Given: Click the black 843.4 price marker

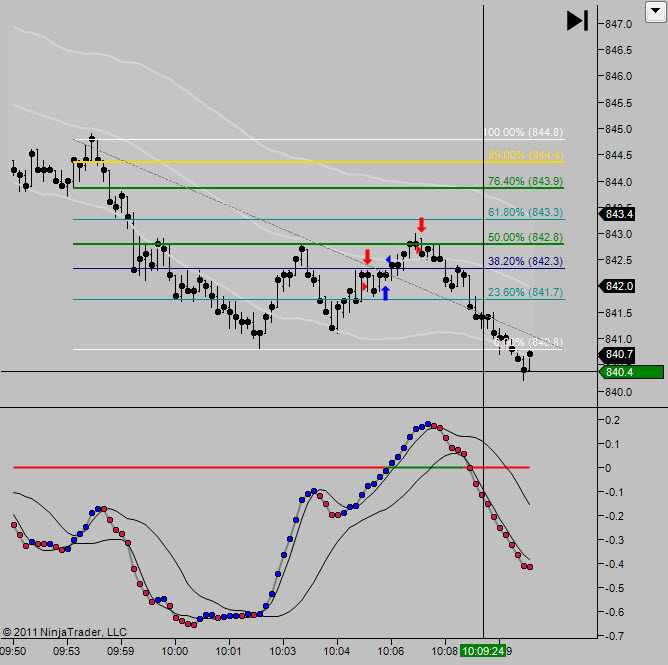Looking at the screenshot, I should pos(617,214).
